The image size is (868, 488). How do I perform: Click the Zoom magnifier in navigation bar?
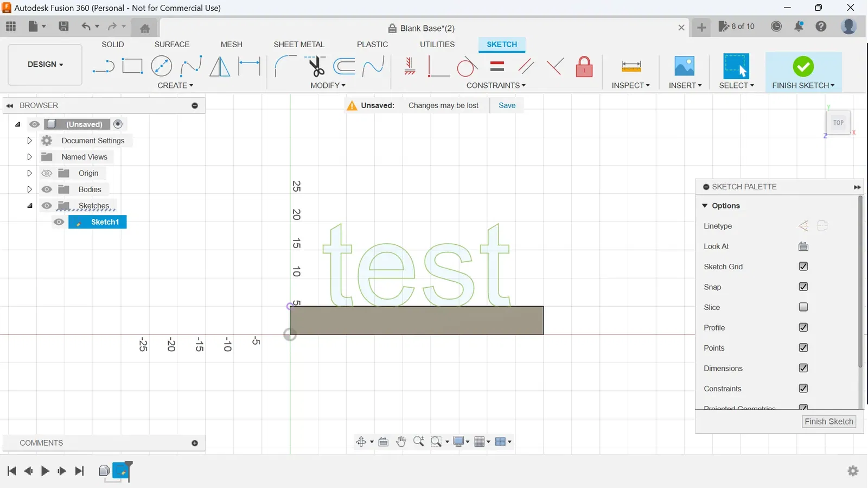pos(418,441)
